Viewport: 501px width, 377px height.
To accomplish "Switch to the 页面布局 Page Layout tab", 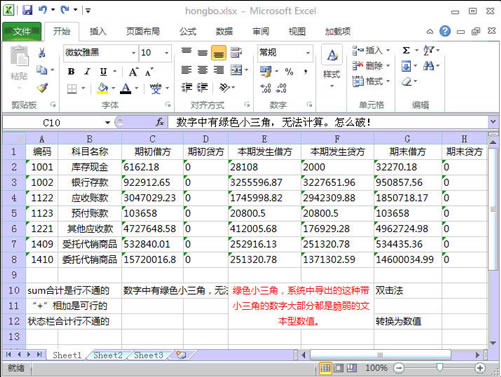I will pos(143,32).
